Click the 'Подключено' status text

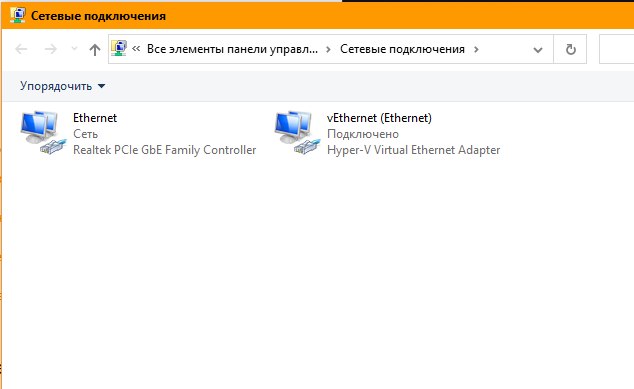(363, 134)
